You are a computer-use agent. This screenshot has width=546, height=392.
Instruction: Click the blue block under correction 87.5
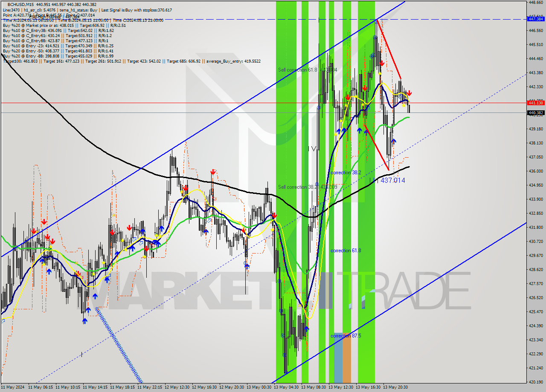tap(338, 358)
